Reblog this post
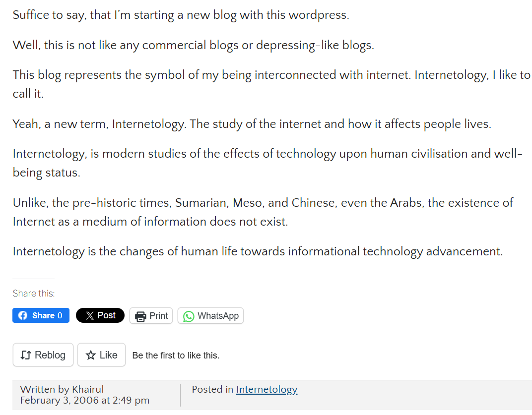532x415 pixels. (x=43, y=355)
